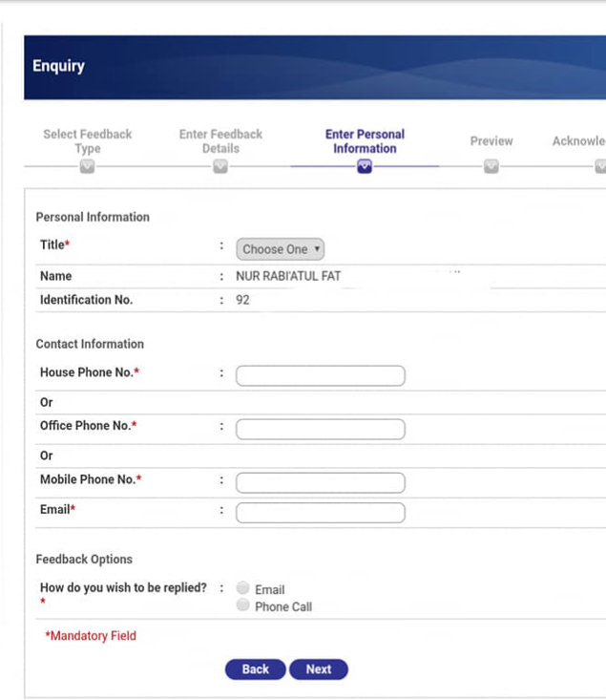Click the Enquiry header title
This screenshot has height=700, width=606.
(x=58, y=66)
